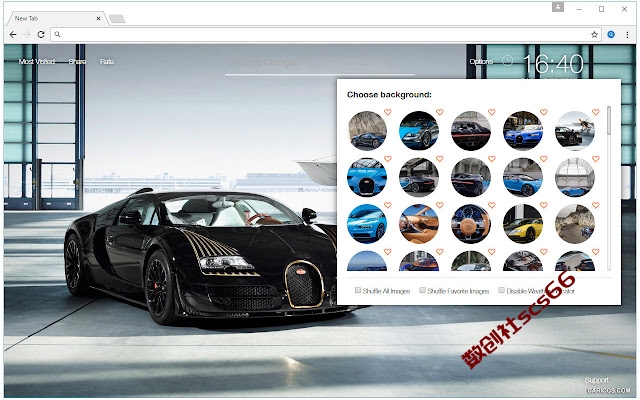This screenshot has height=400, width=640.
Task: Favorite the first-row second thumbnail via heart
Action: [439, 112]
